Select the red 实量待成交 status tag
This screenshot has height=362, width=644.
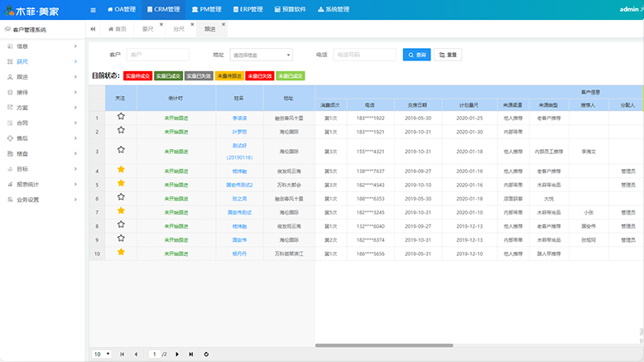coord(137,75)
